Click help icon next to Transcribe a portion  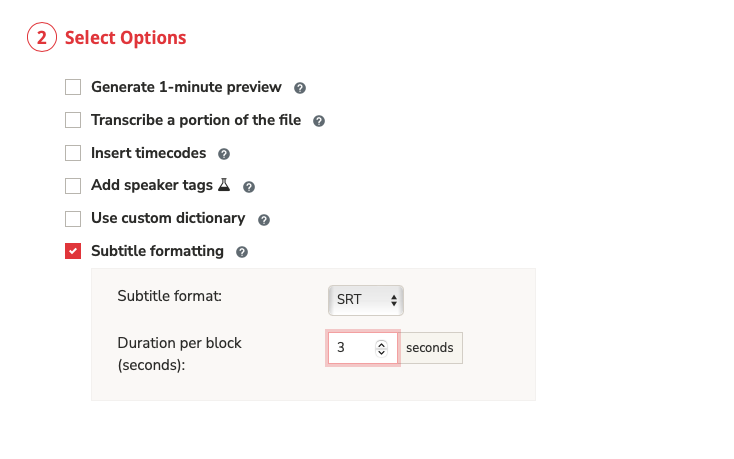319,121
